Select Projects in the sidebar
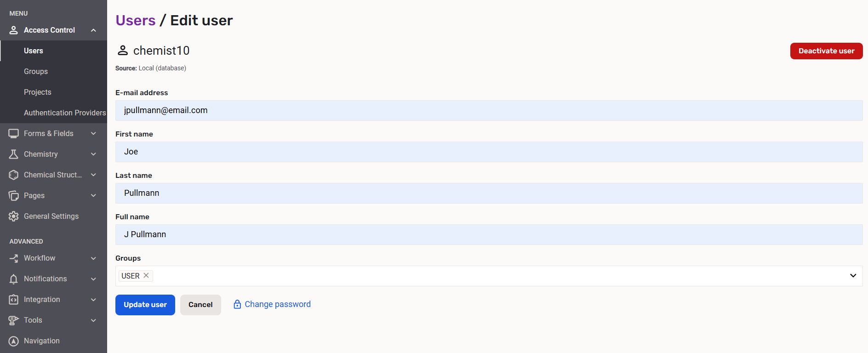This screenshot has width=868, height=353. click(37, 92)
